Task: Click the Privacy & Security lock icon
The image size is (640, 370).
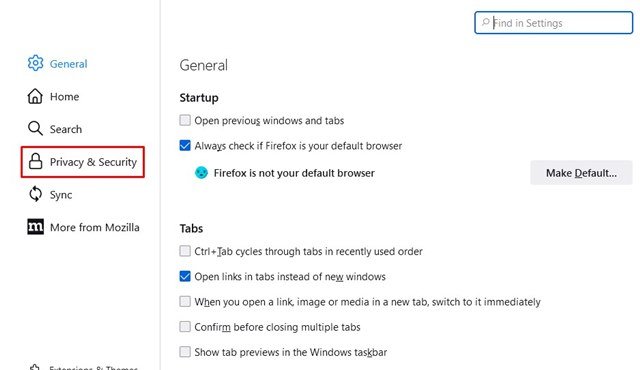Action: [x=36, y=161]
